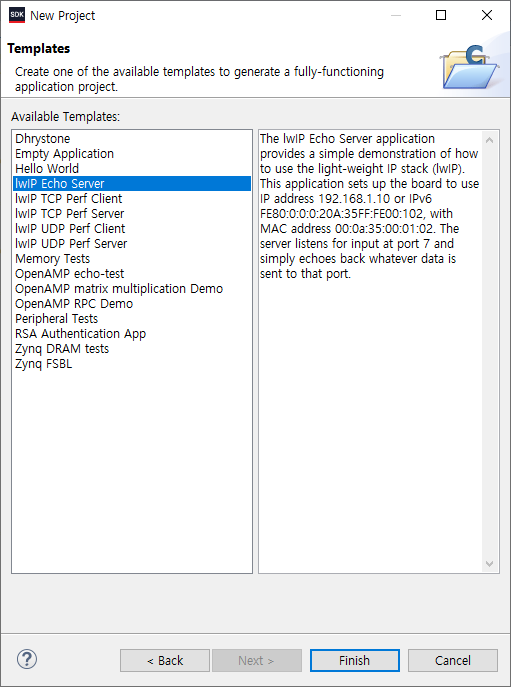Go back with the Back button
This screenshot has width=511, height=687.
pyautogui.click(x=165, y=660)
